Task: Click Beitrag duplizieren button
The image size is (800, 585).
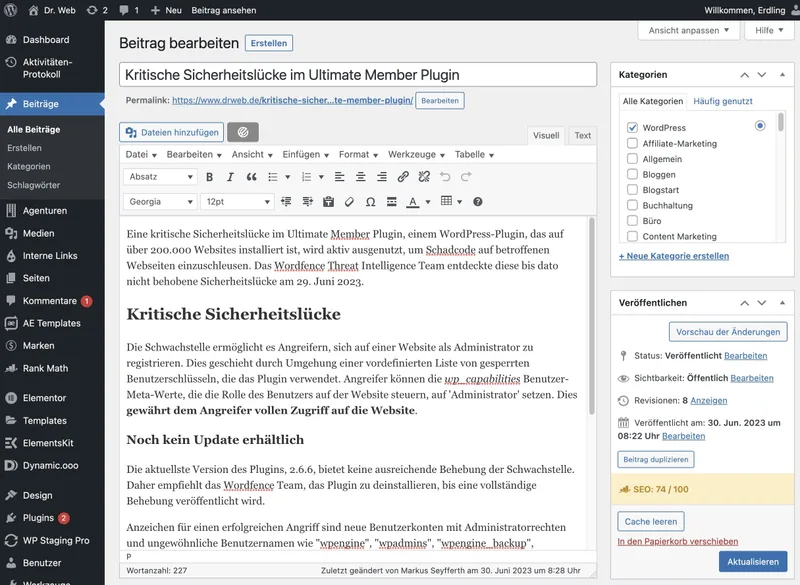Action: point(655,460)
